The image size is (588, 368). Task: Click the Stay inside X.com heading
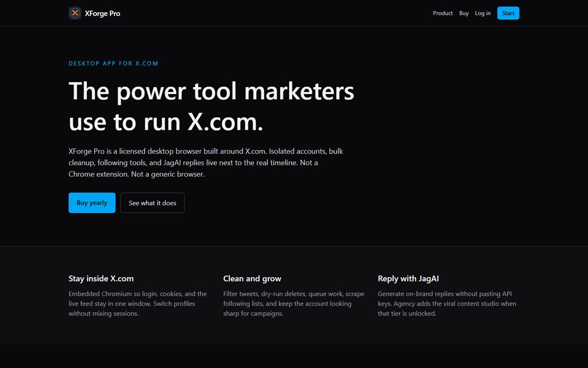(101, 278)
